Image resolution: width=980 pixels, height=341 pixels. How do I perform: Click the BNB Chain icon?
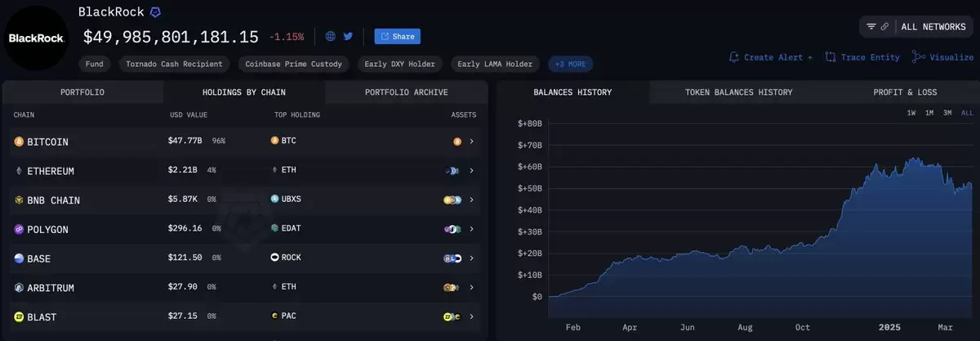click(20, 200)
